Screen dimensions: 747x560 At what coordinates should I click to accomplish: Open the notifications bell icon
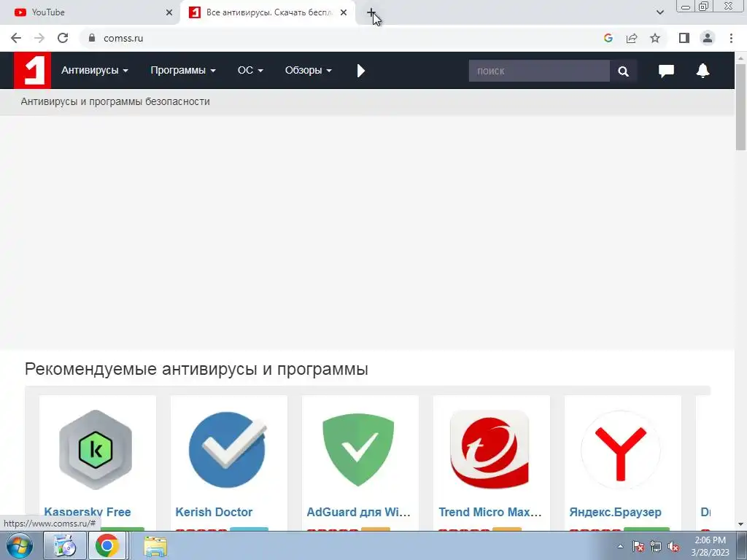pyautogui.click(x=703, y=71)
